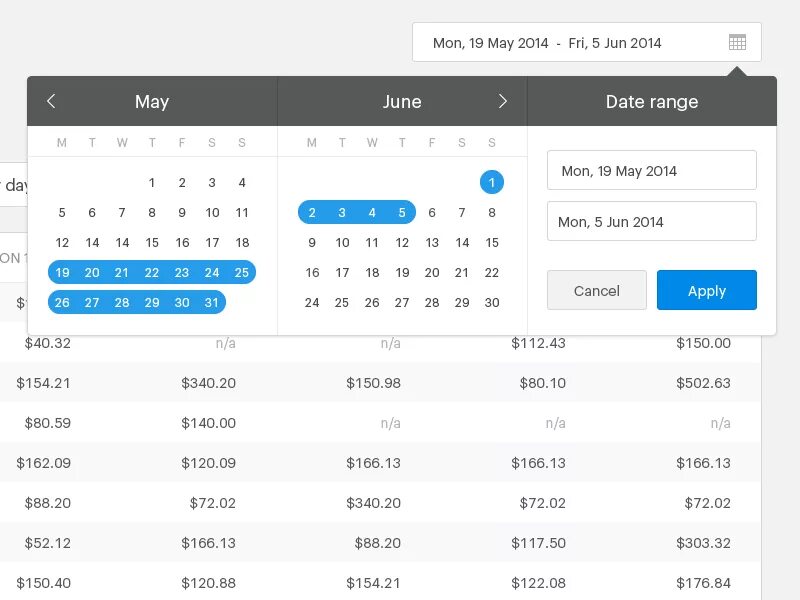Click the June month header
Image resolution: width=800 pixels, height=600 pixels.
pyautogui.click(x=402, y=102)
